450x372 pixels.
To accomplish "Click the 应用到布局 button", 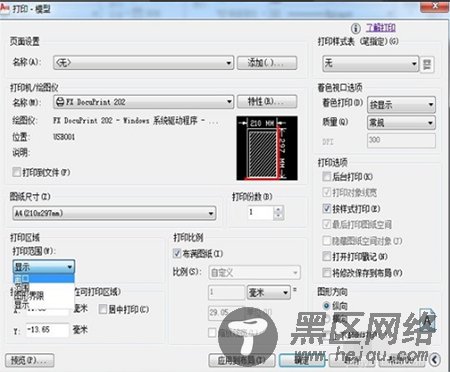I will [242, 360].
